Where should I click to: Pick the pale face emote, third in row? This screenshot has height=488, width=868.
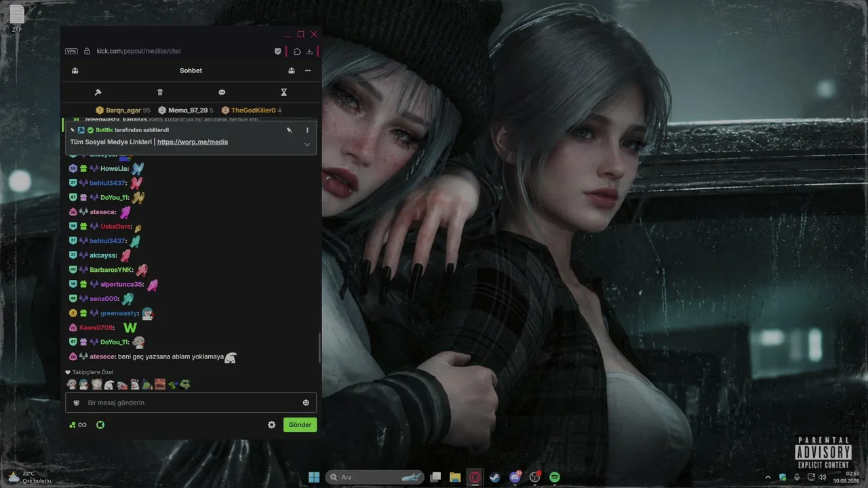point(96,384)
